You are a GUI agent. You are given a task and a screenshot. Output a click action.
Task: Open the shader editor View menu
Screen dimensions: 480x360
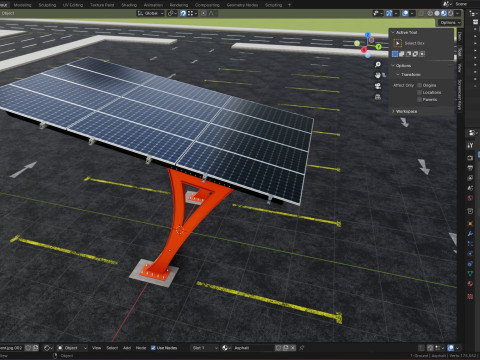point(96,348)
